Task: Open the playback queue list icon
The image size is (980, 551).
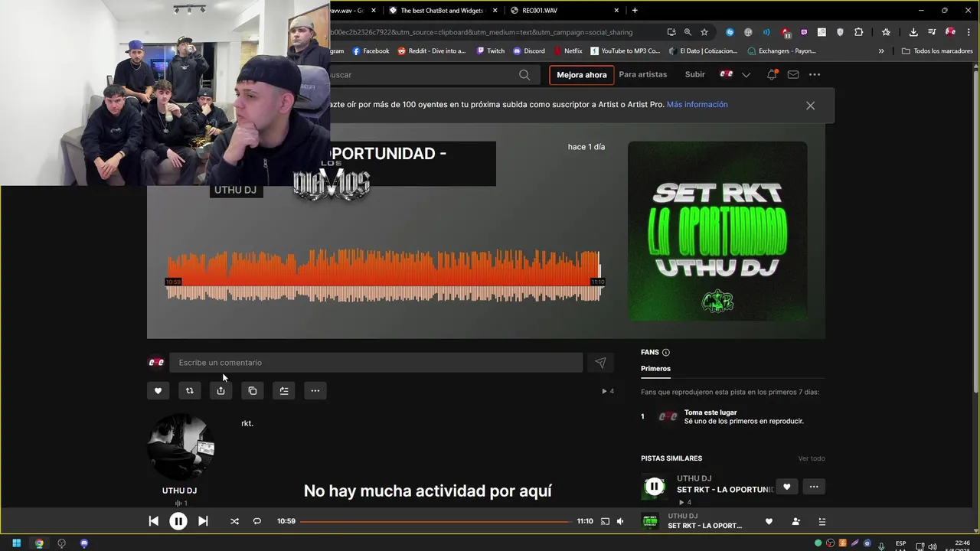Action: (822, 521)
